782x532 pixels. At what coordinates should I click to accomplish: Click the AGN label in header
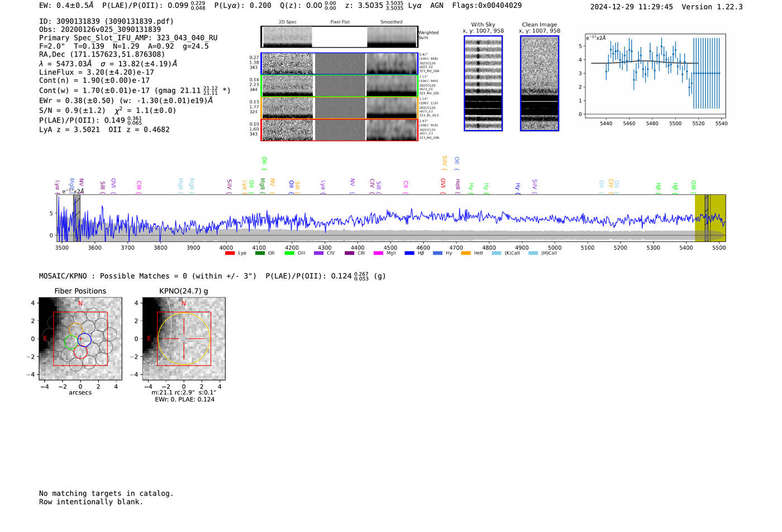click(437, 6)
